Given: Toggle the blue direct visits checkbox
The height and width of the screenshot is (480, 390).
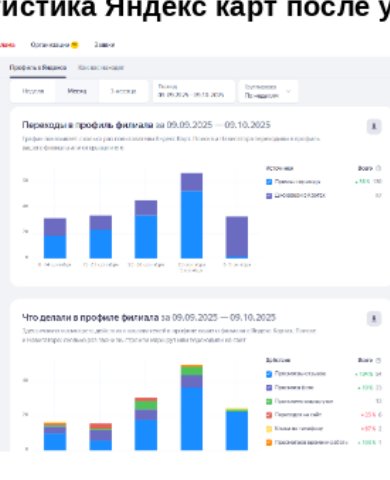Looking at the screenshot, I should click(x=269, y=182).
